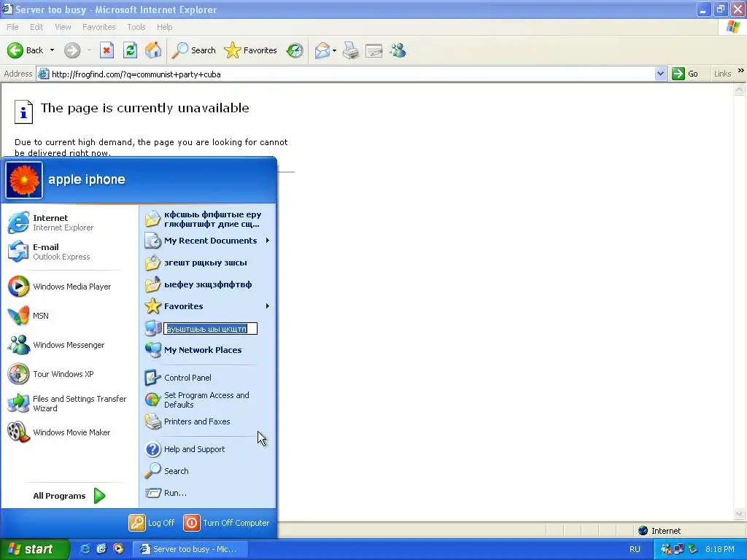The height and width of the screenshot is (560, 747).
Task: Open the View menu
Action: click(x=63, y=27)
